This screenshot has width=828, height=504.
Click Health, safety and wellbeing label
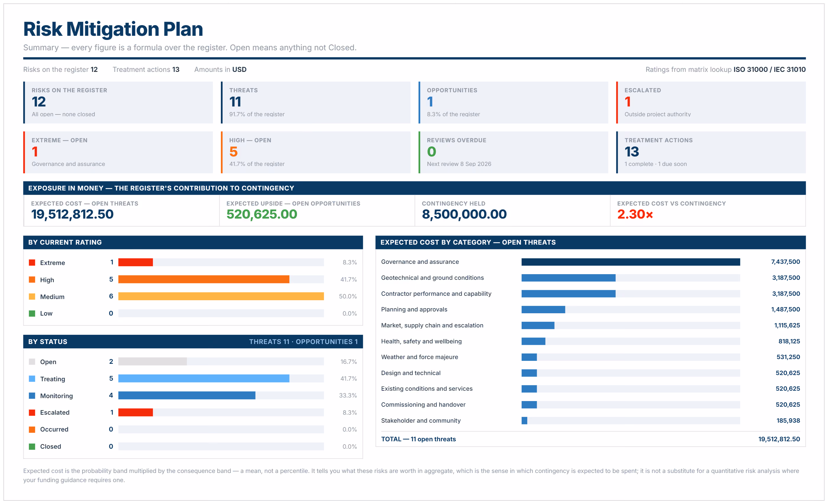[421, 341]
